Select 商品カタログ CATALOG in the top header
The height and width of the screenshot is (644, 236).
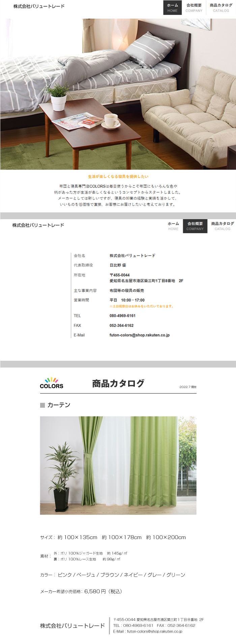[x=221, y=8]
